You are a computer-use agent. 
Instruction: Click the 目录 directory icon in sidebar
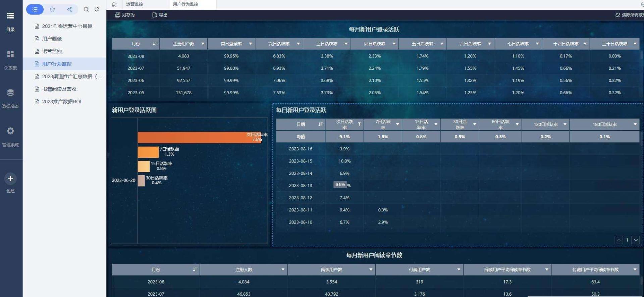10,16
